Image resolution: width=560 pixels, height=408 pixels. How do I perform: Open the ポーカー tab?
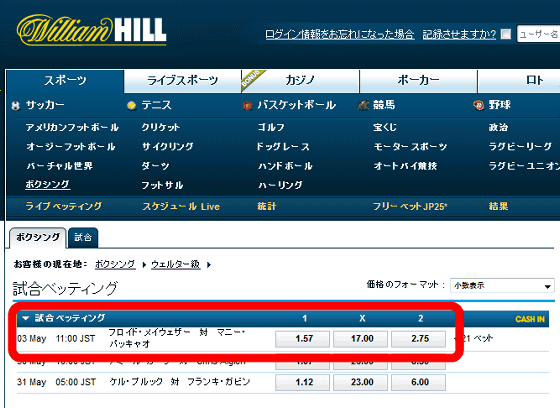point(418,80)
